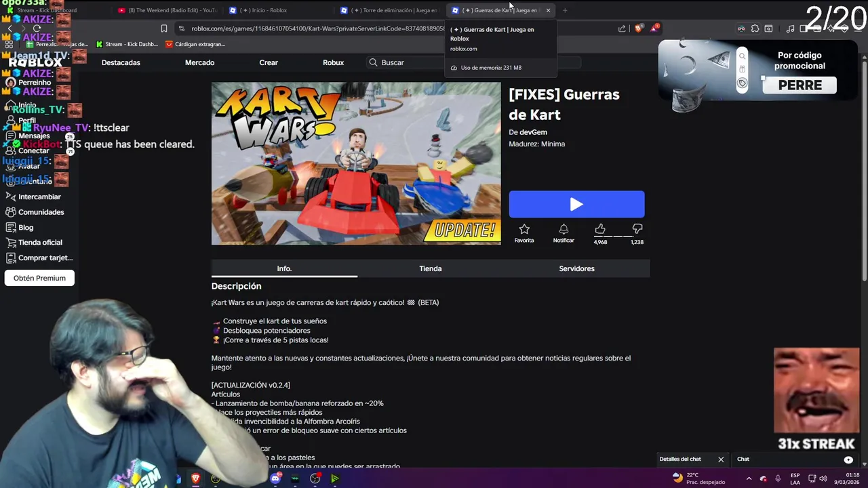
Task: Click the bookmark icon beside the address bar
Action: (x=163, y=28)
